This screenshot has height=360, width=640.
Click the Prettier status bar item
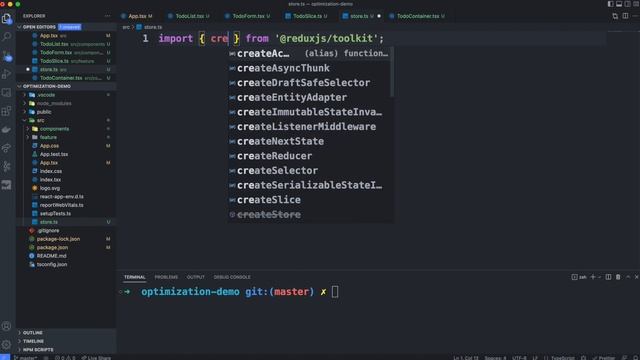tap(604, 358)
